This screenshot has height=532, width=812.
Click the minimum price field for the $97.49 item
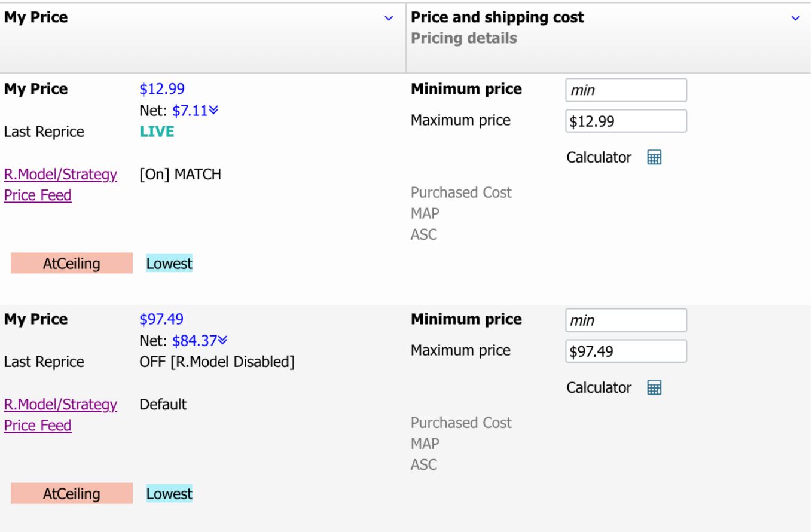(625, 321)
